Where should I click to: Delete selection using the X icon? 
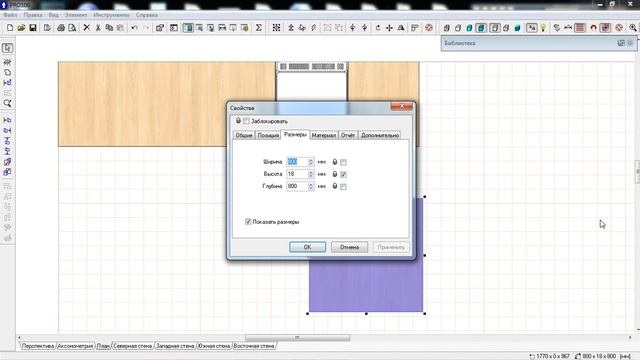[87, 28]
